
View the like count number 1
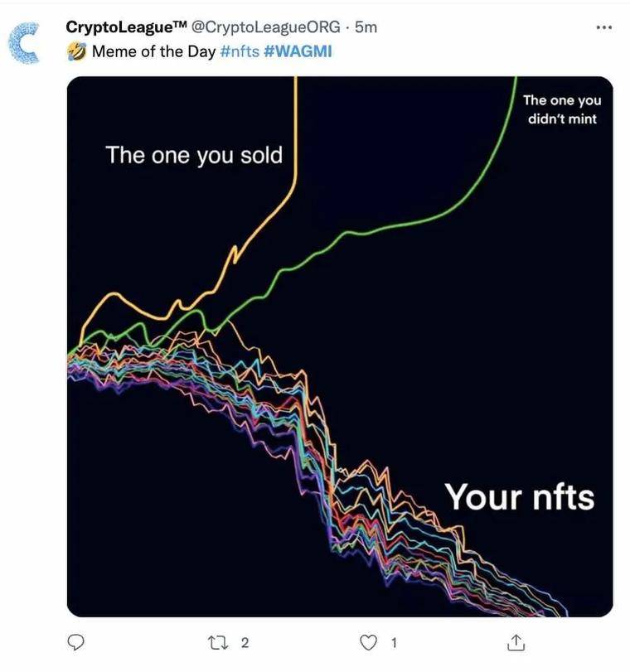(394, 642)
